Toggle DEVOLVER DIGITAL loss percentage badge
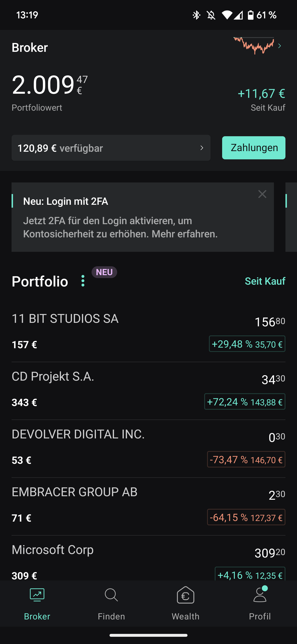Image resolution: width=297 pixels, height=644 pixels. coord(246,459)
